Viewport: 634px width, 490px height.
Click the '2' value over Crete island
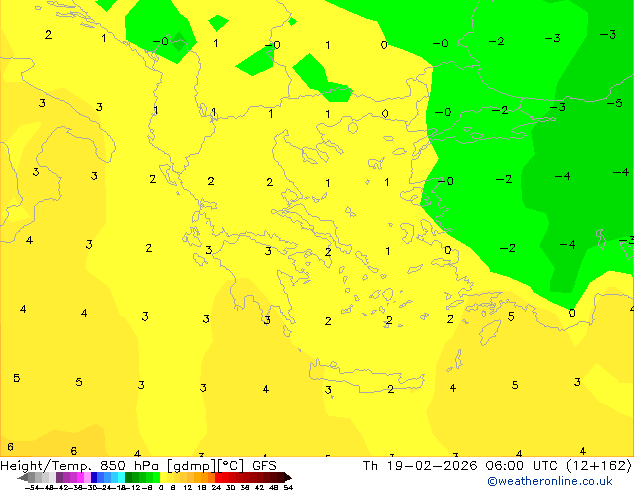(x=391, y=389)
